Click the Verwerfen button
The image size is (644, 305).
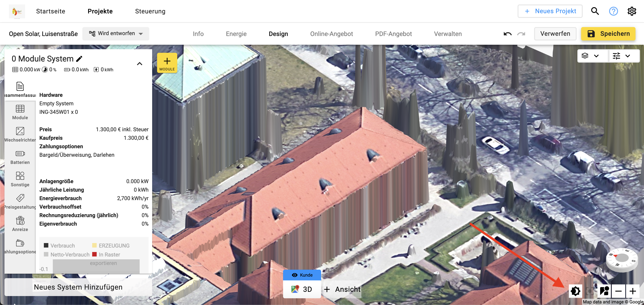(555, 34)
